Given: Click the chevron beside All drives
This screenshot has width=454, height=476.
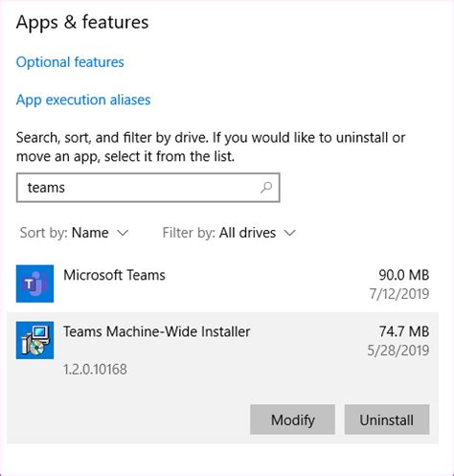Looking at the screenshot, I should [x=290, y=233].
